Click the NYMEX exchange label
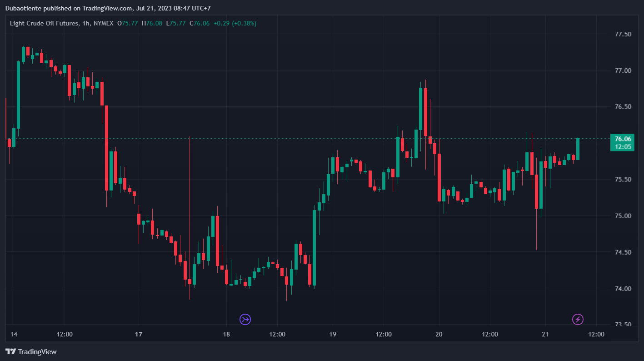This screenshot has width=644, height=361. (103, 23)
